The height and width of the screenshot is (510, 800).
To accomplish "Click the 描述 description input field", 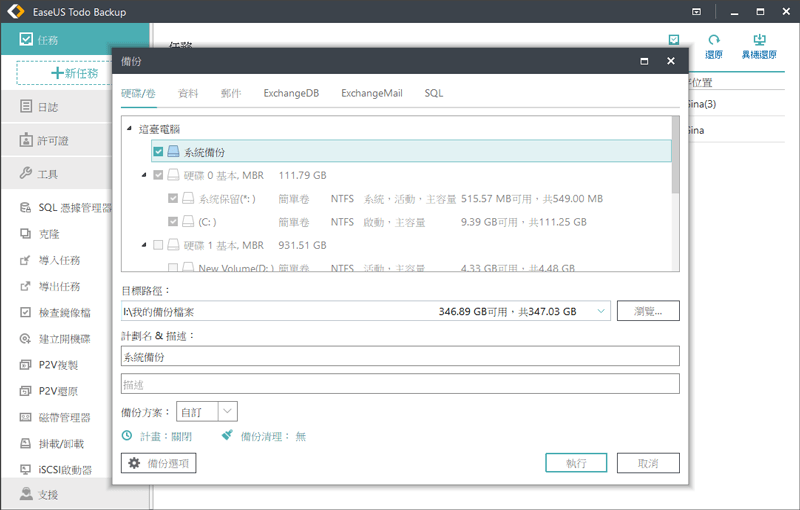I will [400, 384].
